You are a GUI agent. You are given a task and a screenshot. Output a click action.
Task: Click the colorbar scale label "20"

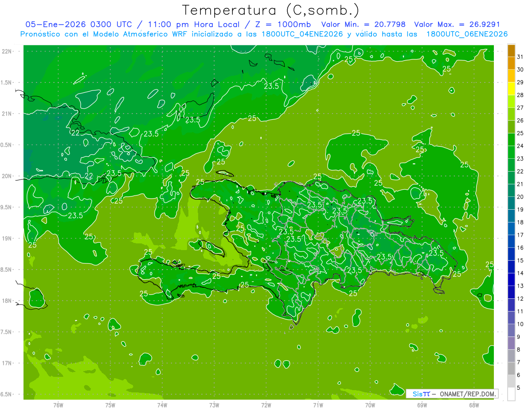[520, 197]
